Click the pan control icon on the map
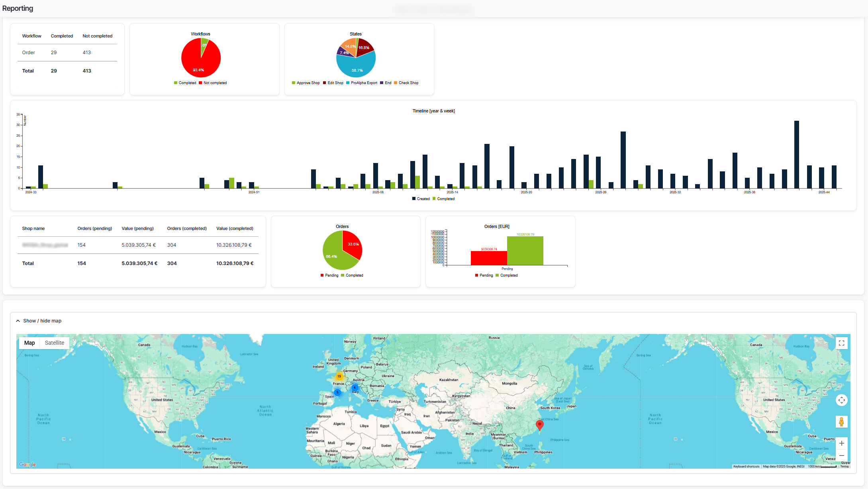The image size is (868, 489). coord(842,400)
